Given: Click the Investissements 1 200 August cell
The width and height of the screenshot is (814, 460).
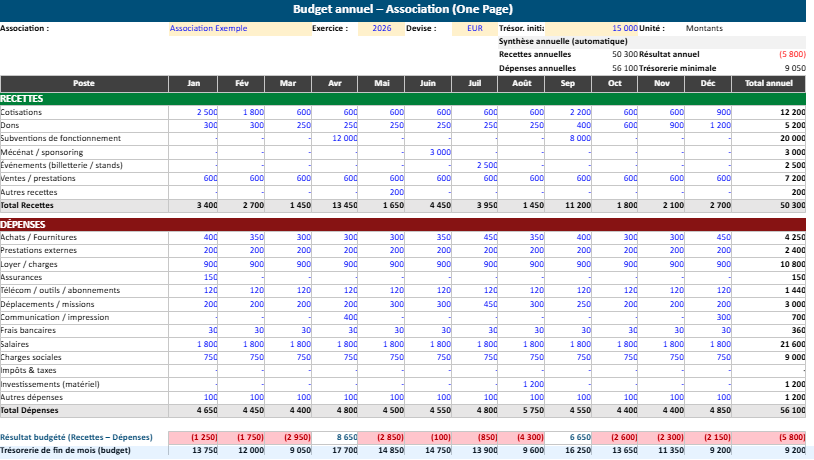Looking at the screenshot, I should click(x=521, y=384).
